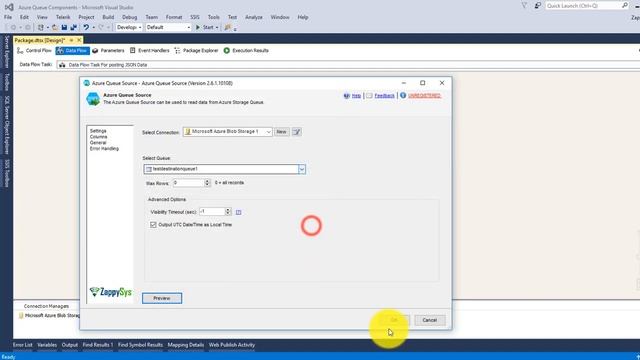This screenshot has height=360, width=640.
Task: Select General in the dialog side list
Action: click(x=98, y=143)
